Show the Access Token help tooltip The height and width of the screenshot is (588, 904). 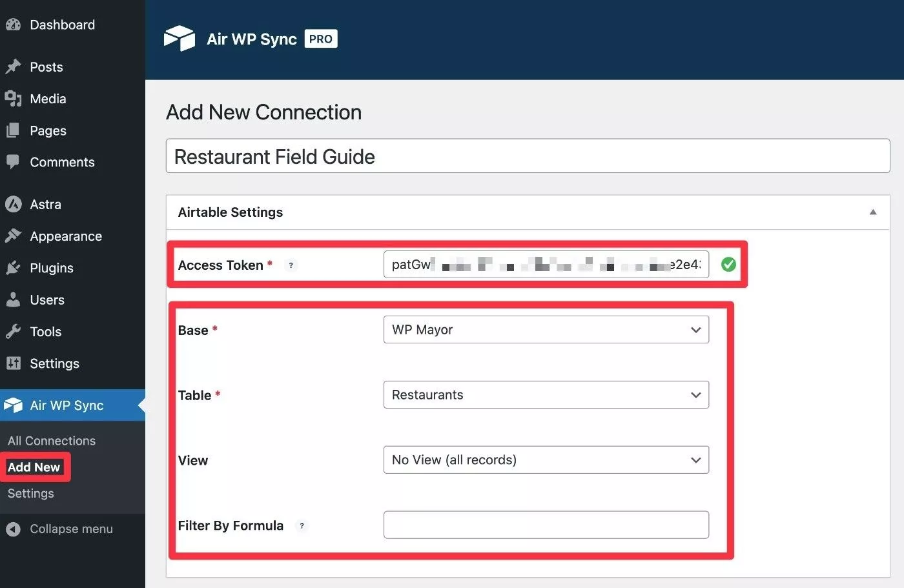[x=291, y=265]
